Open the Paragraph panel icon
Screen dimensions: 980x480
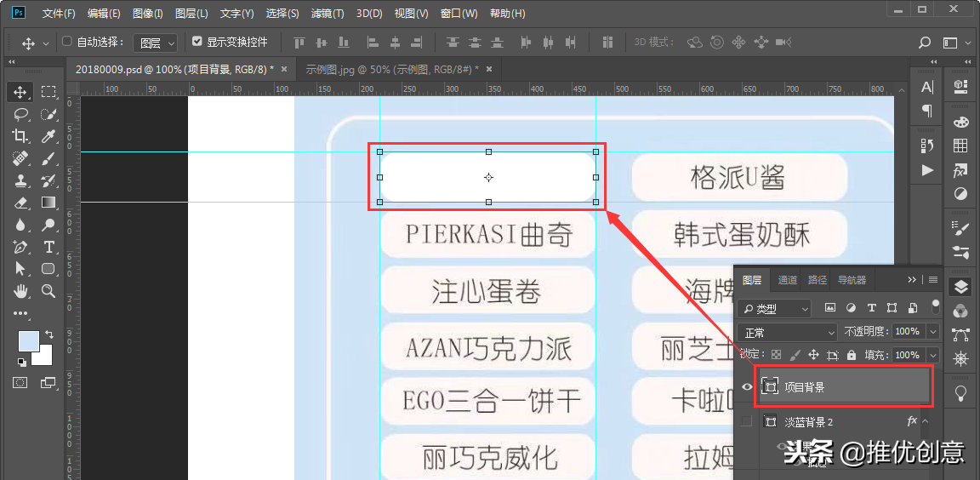927,111
